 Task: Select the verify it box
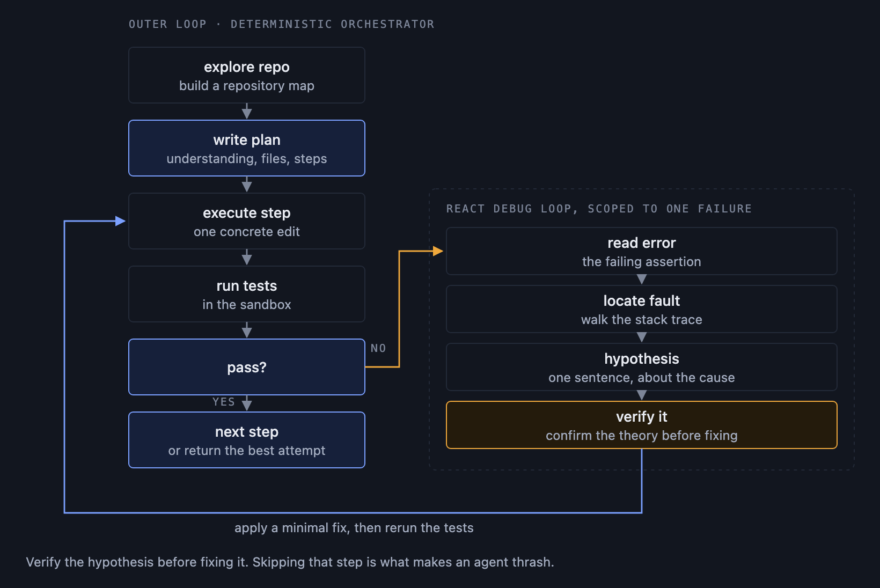coord(642,425)
